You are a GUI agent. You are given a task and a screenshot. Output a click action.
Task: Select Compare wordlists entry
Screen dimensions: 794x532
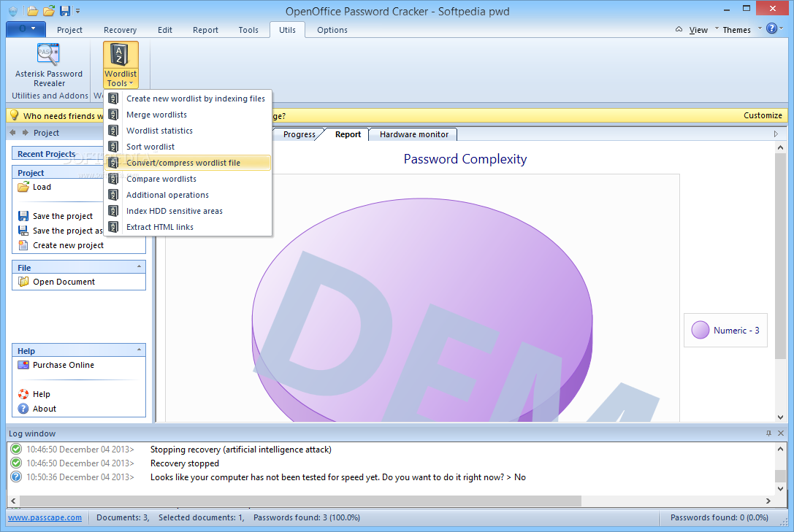[188, 179]
